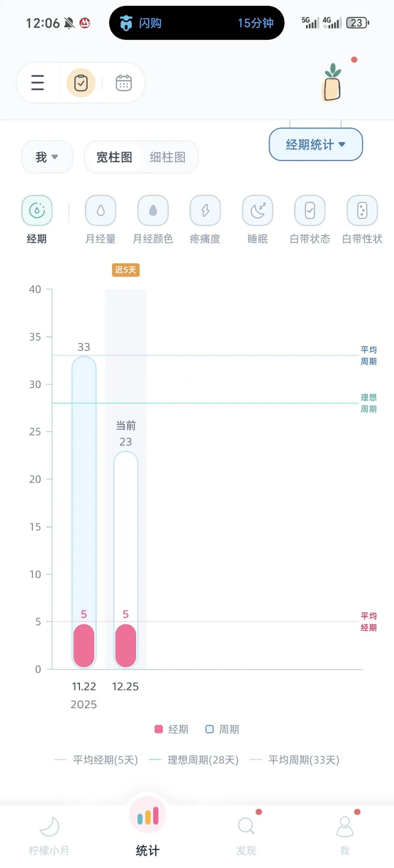
Task: Switch chart to 宽柱图 style
Action: [x=114, y=157]
